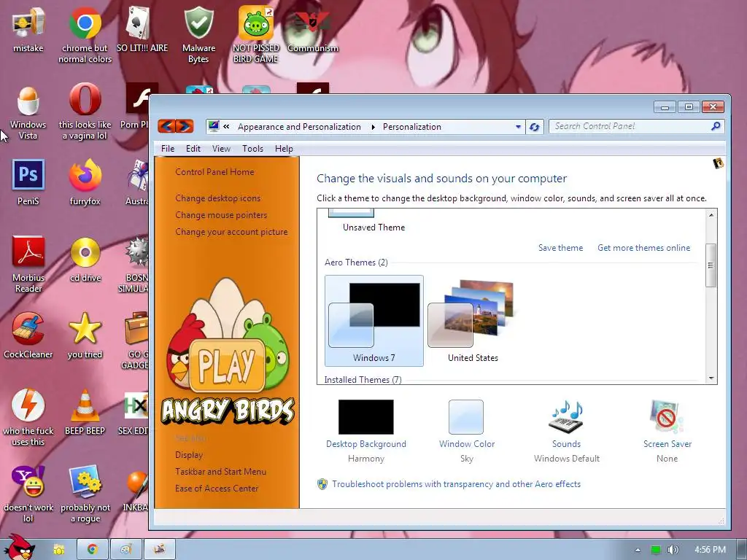The width and height of the screenshot is (747, 560).
Task: Expand the Appearance and Personalization breadcrumb arrow
Action: 373,127
